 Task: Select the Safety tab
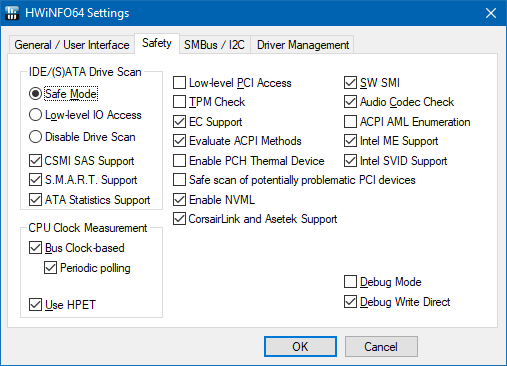click(x=157, y=43)
